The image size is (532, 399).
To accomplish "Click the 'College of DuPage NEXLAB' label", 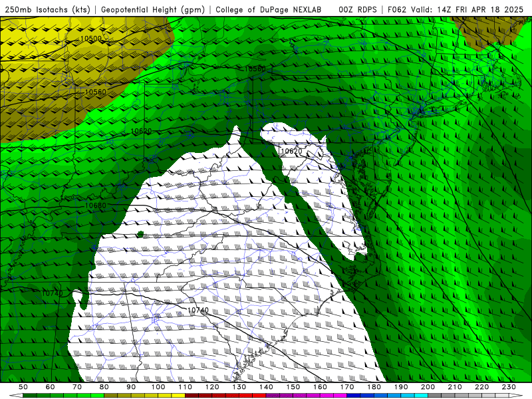I will (268, 9).
